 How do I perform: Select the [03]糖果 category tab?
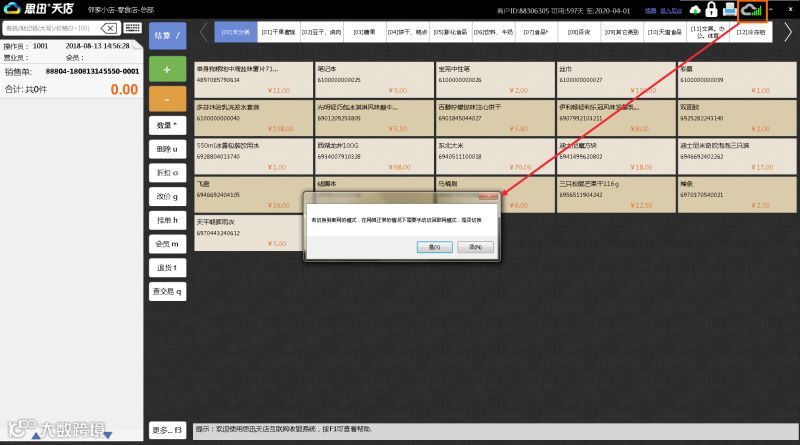[x=364, y=32]
